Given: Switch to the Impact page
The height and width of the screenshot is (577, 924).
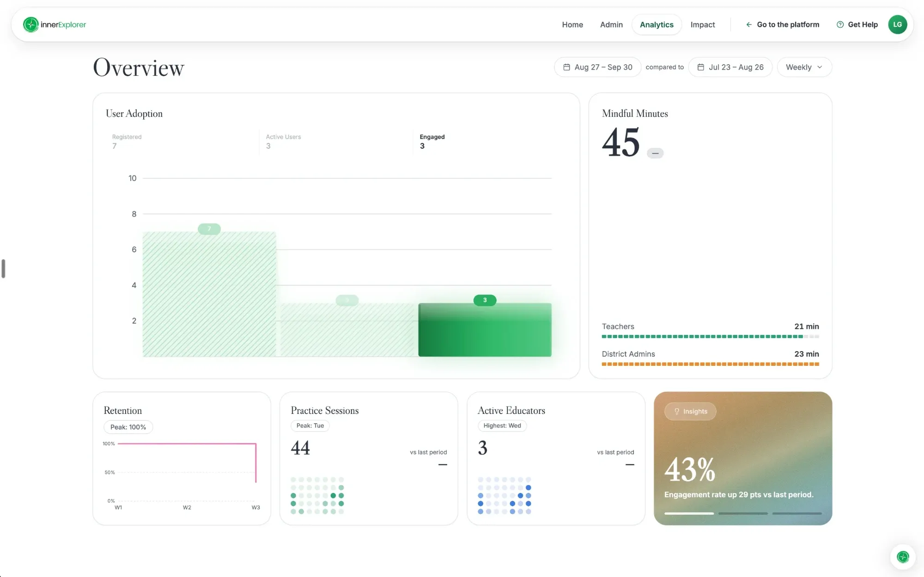Looking at the screenshot, I should pyautogui.click(x=703, y=24).
